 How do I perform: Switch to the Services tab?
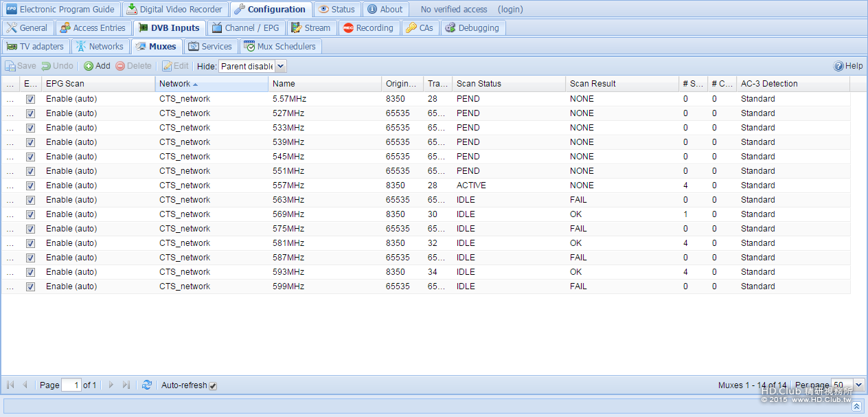[x=210, y=47]
